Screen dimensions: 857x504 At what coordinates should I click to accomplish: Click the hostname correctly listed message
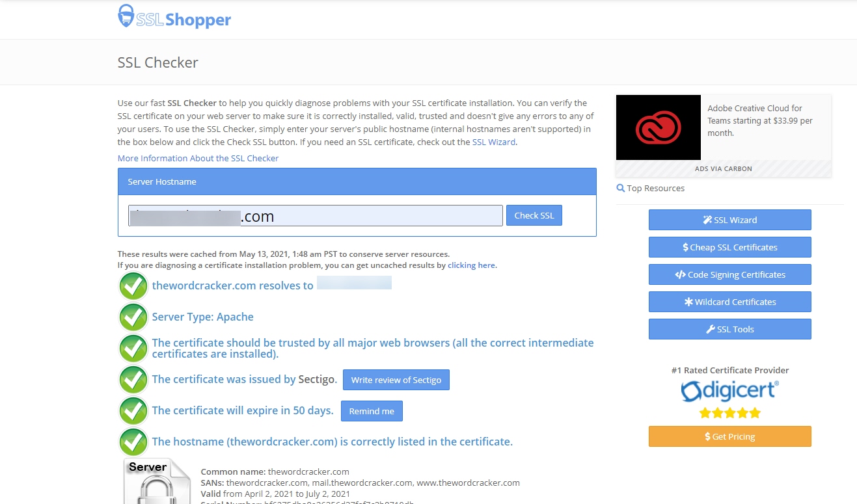click(x=333, y=442)
